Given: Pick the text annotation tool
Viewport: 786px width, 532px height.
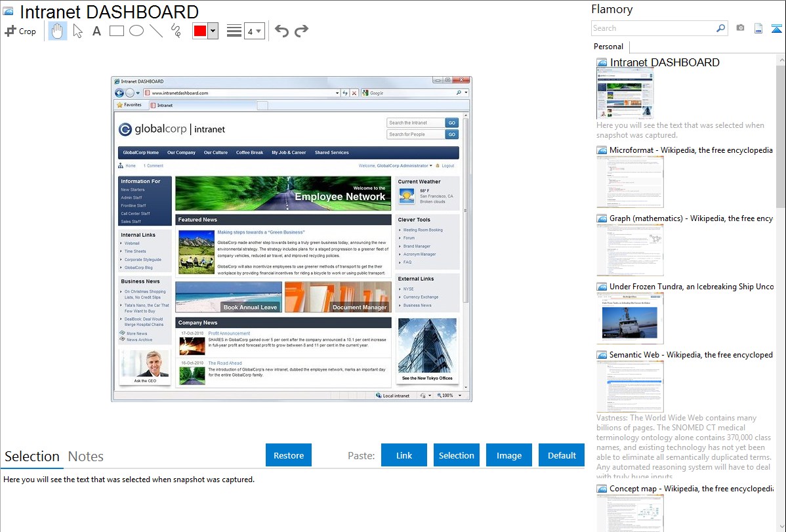Looking at the screenshot, I should pos(96,31).
